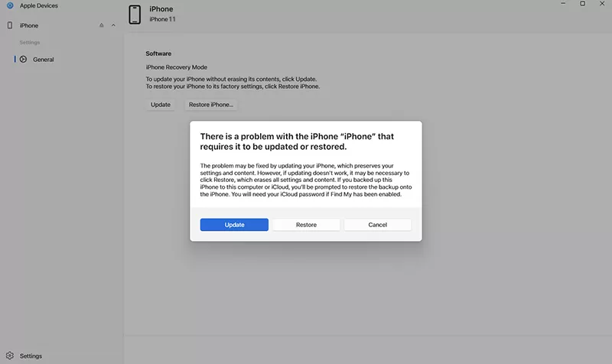This screenshot has height=364, width=612.
Task: Close the Apple Devices window
Action: click(604, 4)
